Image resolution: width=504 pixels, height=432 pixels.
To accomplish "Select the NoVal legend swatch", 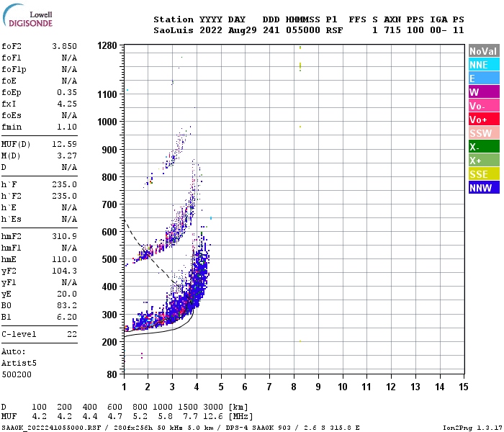I will tap(484, 51).
